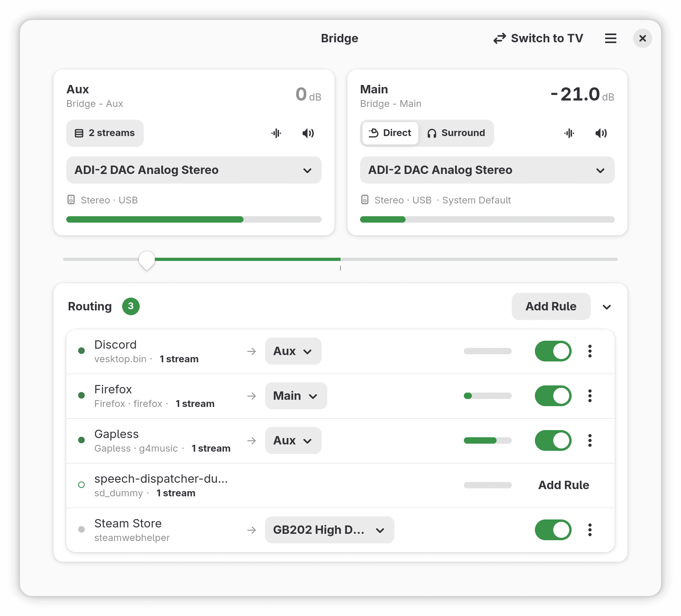This screenshot has width=681, height=616.
Task: Open Firefox rule more options menu
Action: [x=590, y=396]
